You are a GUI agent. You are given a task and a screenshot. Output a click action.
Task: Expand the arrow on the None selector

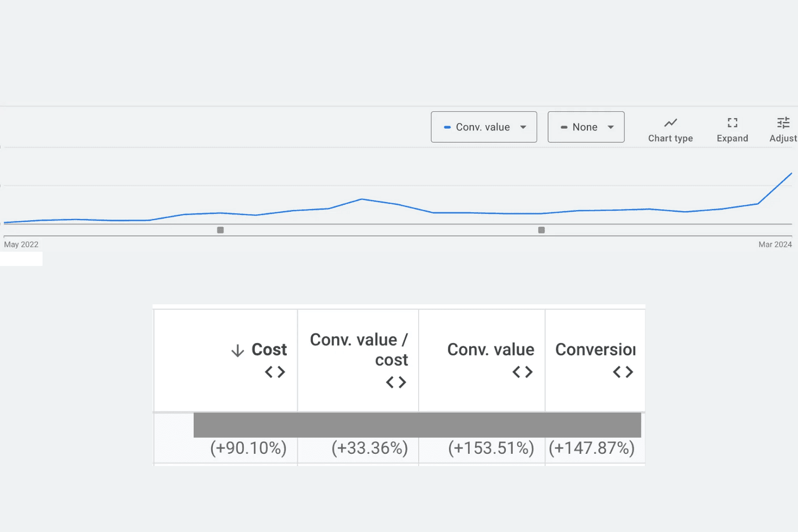coord(611,127)
